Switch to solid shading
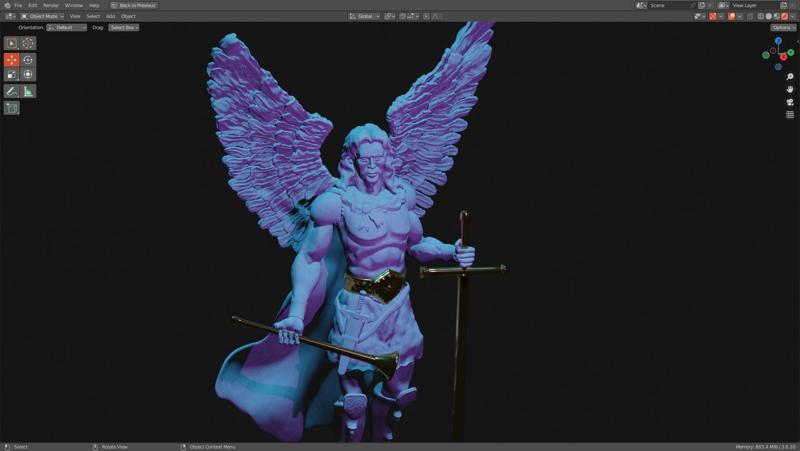 point(768,16)
